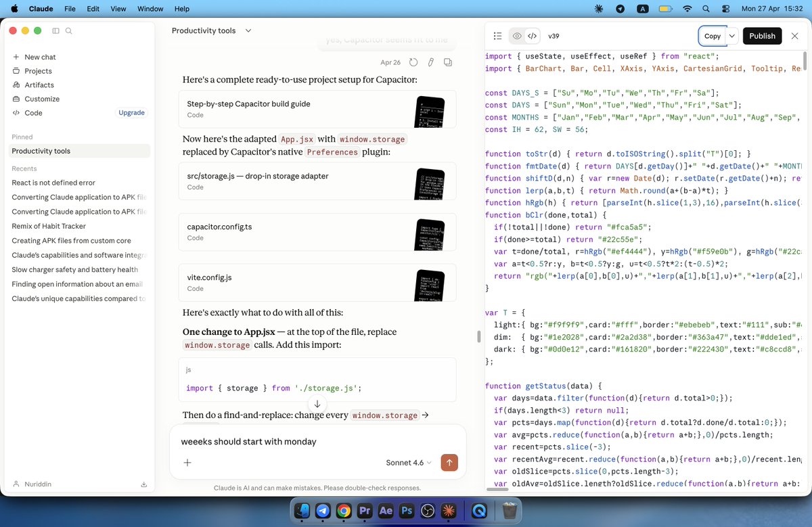The height and width of the screenshot is (527, 812).
Task: Toggle the sidebar panel icon
Action: pyautogui.click(x=55, y=31)
